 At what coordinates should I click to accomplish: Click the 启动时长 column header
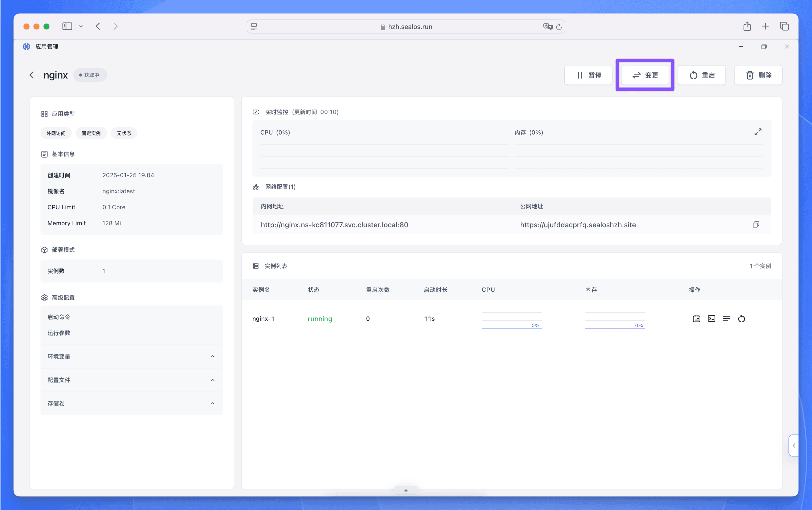click(x=435, y=290)
